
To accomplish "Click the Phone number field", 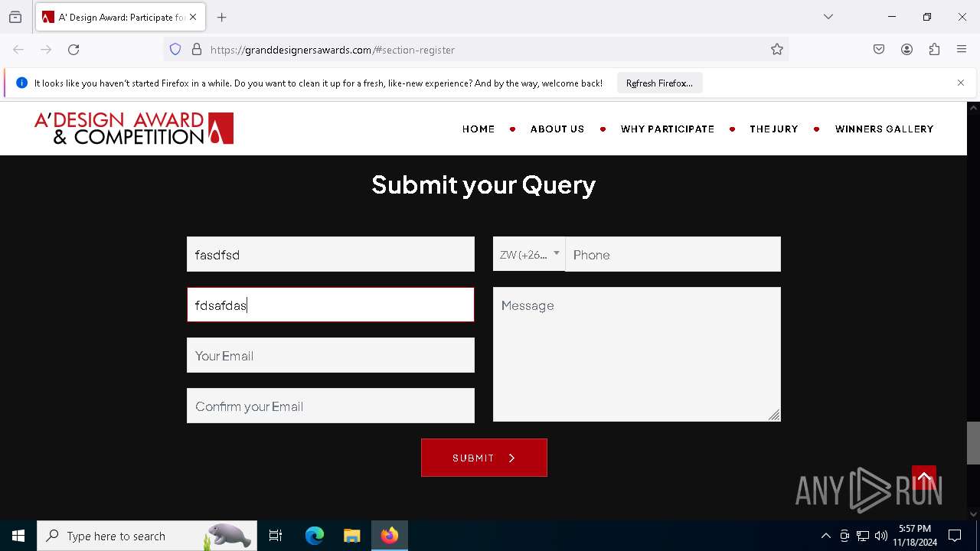I will tap(673, 254).
